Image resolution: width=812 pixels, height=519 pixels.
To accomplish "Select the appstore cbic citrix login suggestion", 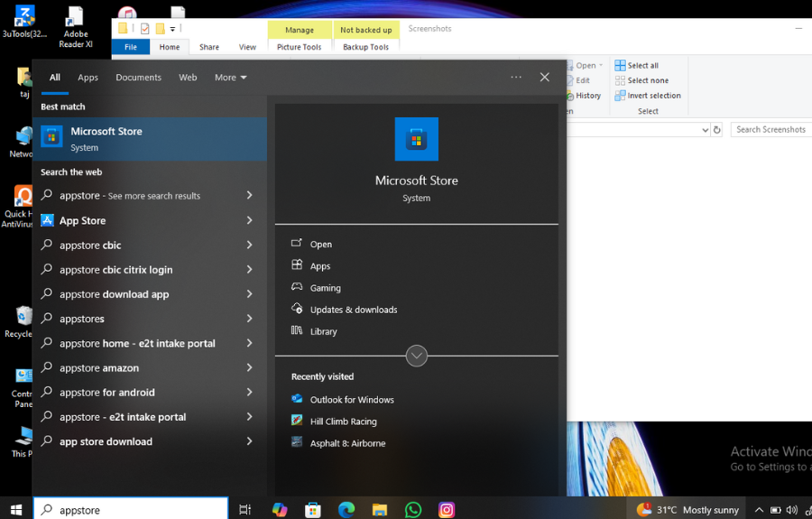I will (x=150, y=269).
